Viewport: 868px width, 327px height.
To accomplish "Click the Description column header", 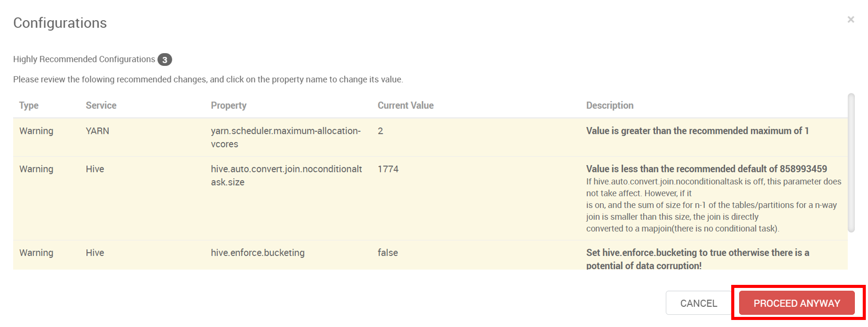I will pos(609,105).
